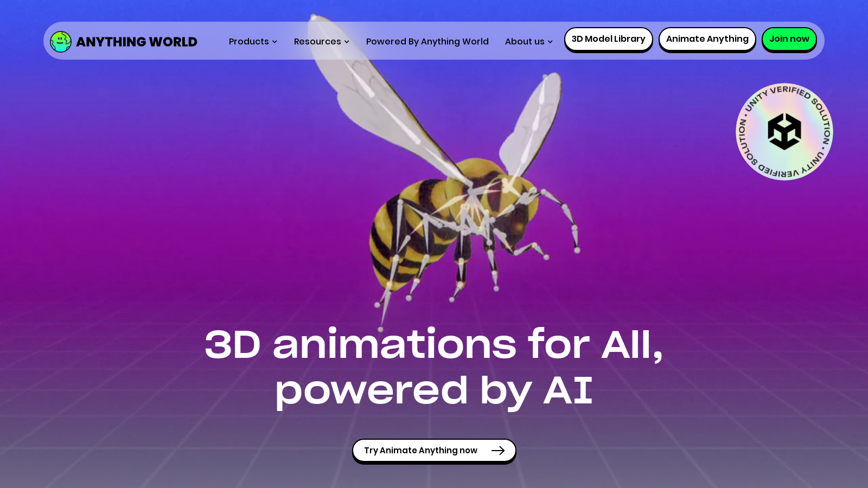Open the 3D Model Library
868x488 pixels.
[608, 39]
